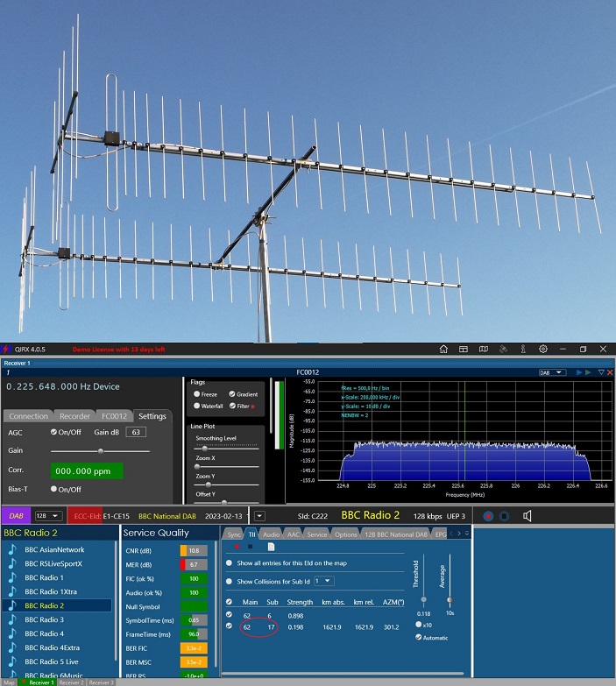Viewport: 616px width, 686px height.
Task: Click the book icon in title bar
Action: pos(484,349)
